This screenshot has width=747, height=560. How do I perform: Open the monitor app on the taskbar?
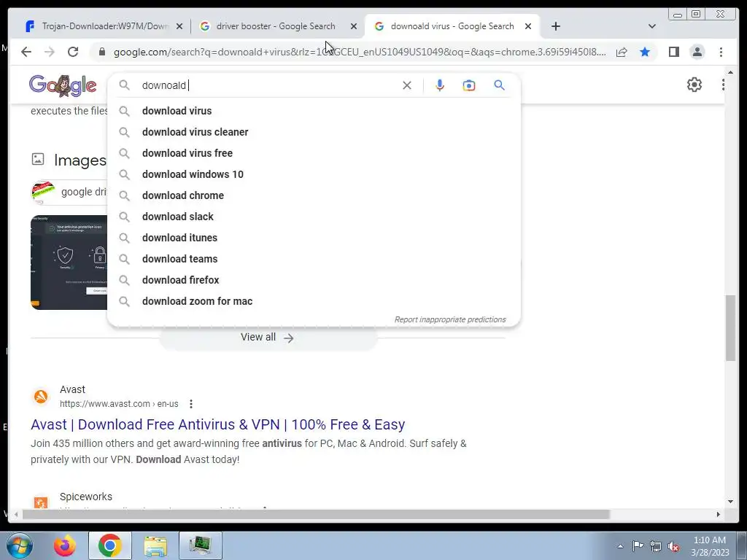(201, 545)
